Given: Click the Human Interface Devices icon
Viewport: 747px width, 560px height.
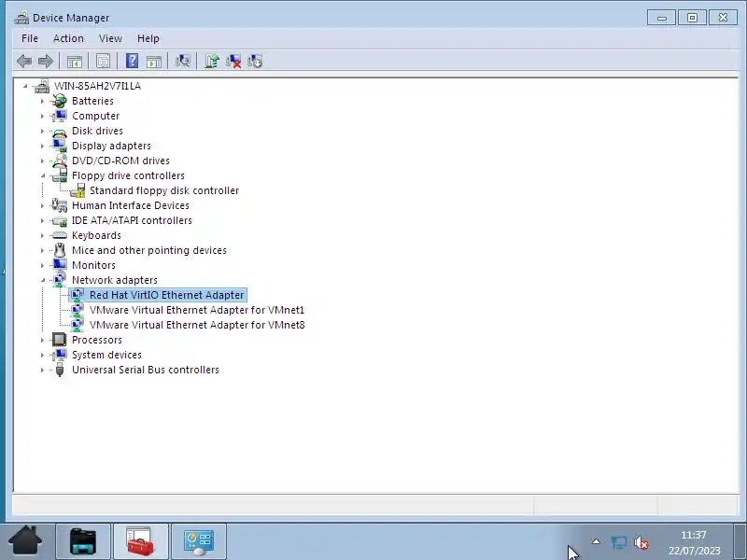Looking at the screenshot, I should (60, 205).
